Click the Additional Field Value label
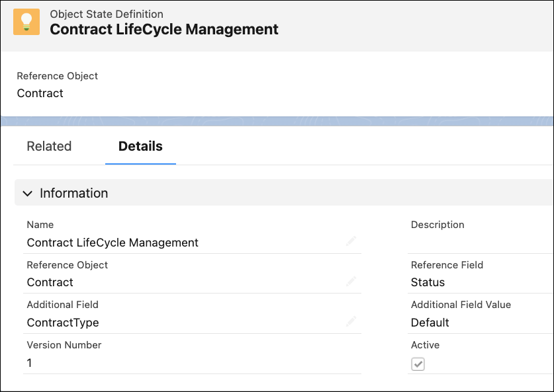This screenshot has height=392, width=554. pos(459,305)
